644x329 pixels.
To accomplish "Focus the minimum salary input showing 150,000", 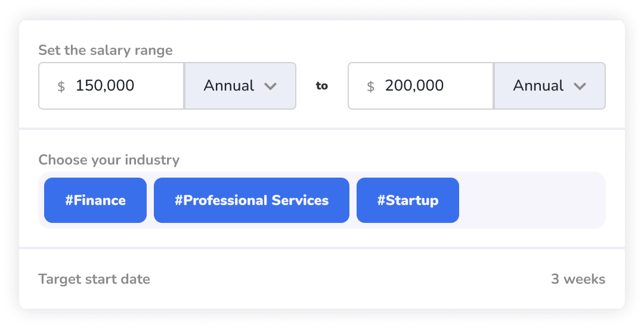I will click(x=119, y=86).
